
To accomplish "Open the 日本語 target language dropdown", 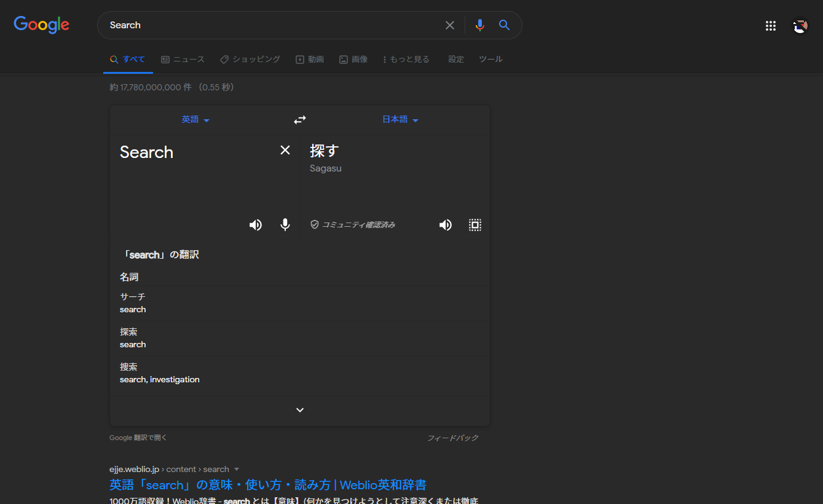I will tap(400, 119).
